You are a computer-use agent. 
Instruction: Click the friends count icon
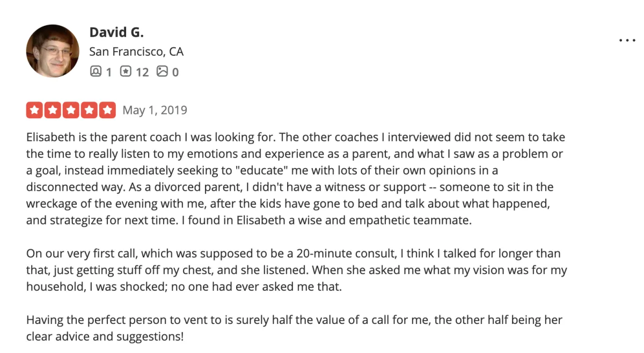pos(96,71)
